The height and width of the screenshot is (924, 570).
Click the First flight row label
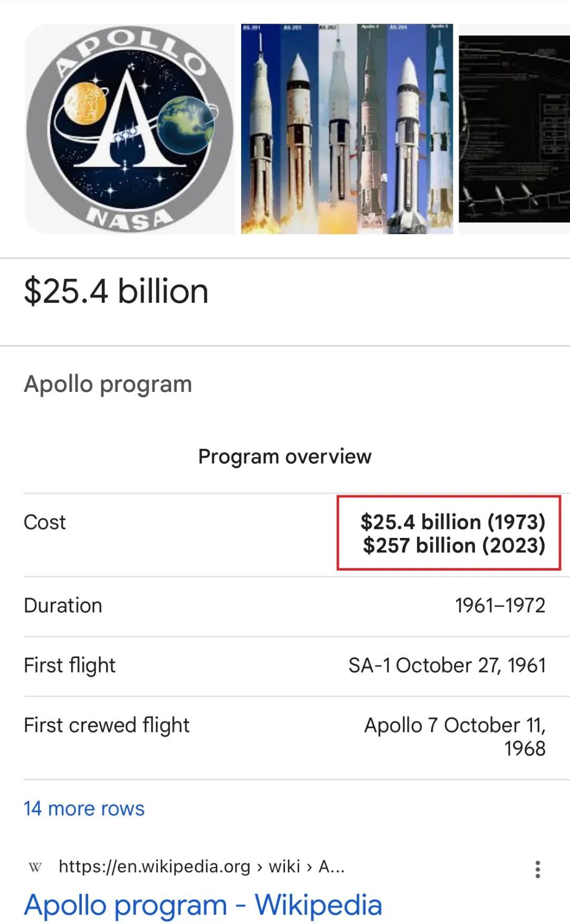tap(70, 666)
